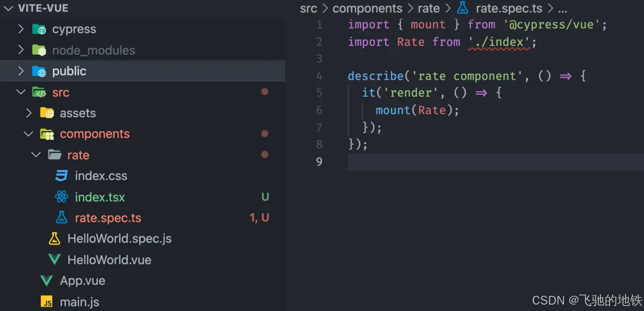Collapse the rate folder chevron
The width and height of the screenshot is (644, 311).
pos(36,155)
